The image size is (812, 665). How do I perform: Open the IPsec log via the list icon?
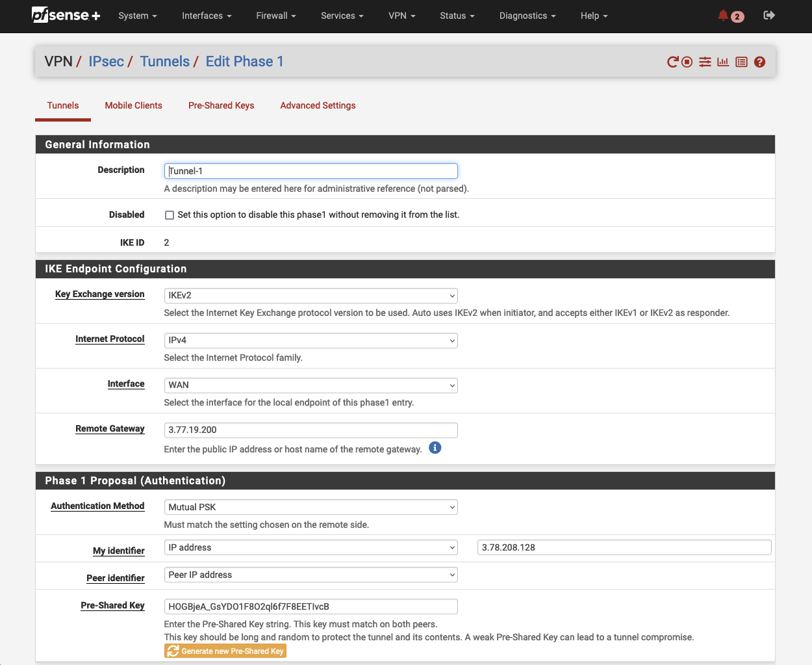click(x=741, y=61)
